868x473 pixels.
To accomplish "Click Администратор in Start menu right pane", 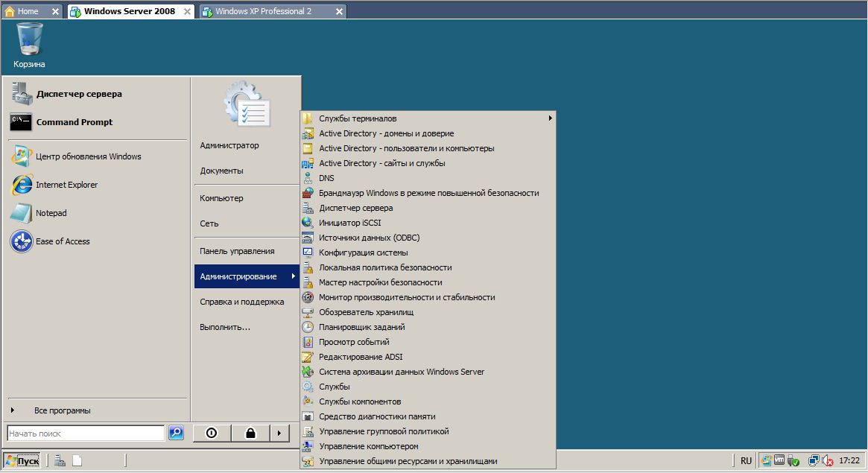I will [229, 145].
